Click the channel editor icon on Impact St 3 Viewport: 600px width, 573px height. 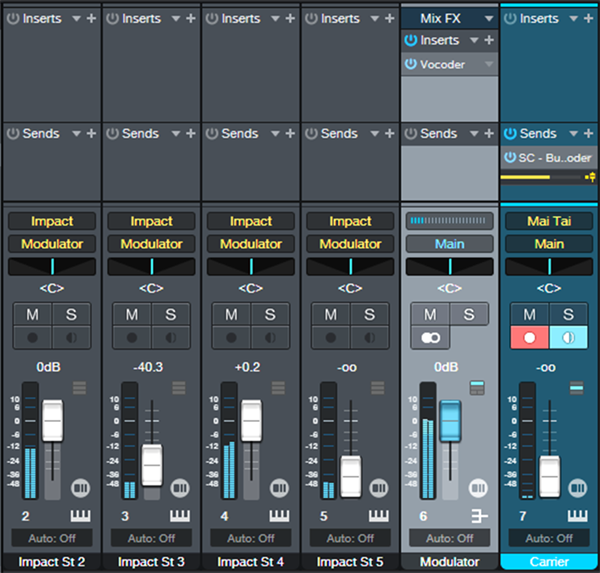click(180, 488)
